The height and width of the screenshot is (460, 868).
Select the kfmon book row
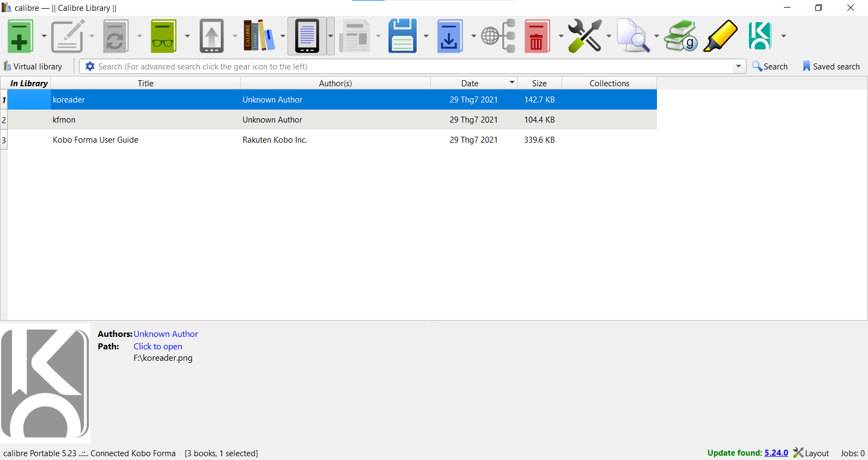click(x=332, y=120)
